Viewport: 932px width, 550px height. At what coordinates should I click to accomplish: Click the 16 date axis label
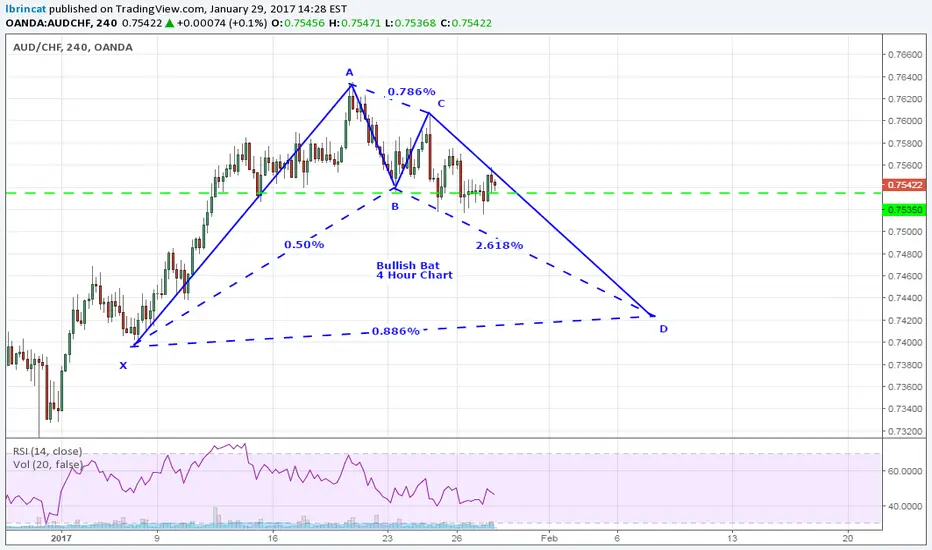click(272, 538)
